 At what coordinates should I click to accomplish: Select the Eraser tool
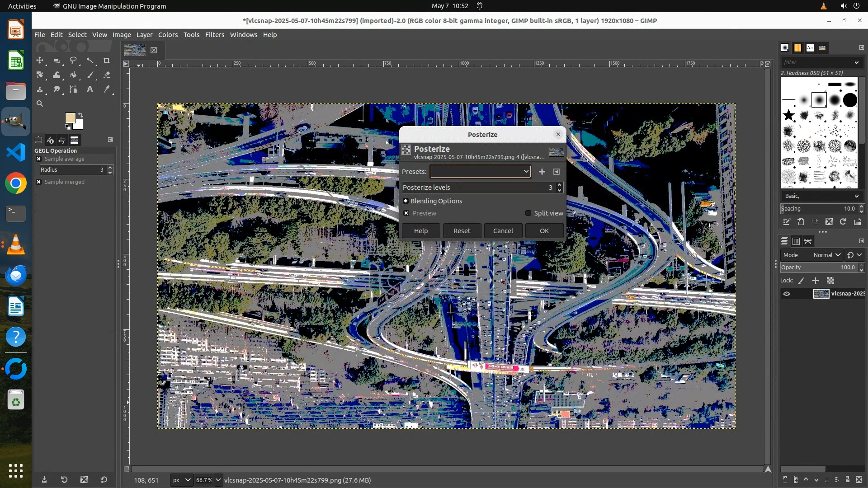click(x=107, y=75)
